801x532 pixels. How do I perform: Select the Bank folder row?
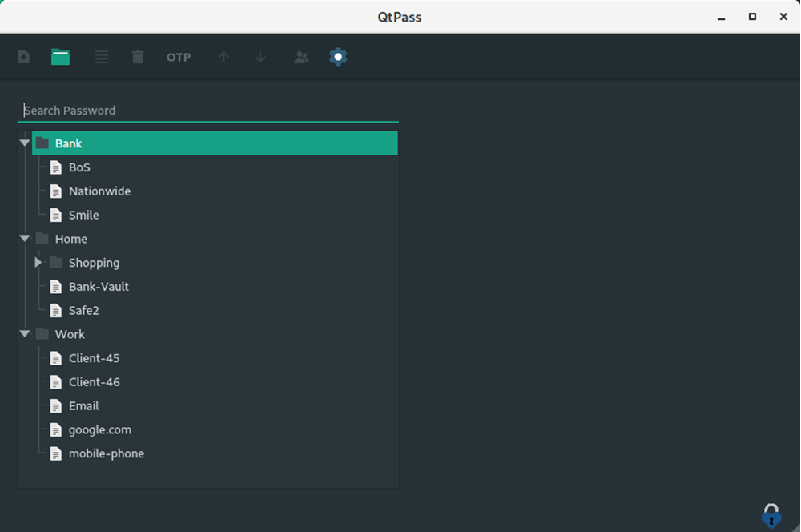pos(215,143)
